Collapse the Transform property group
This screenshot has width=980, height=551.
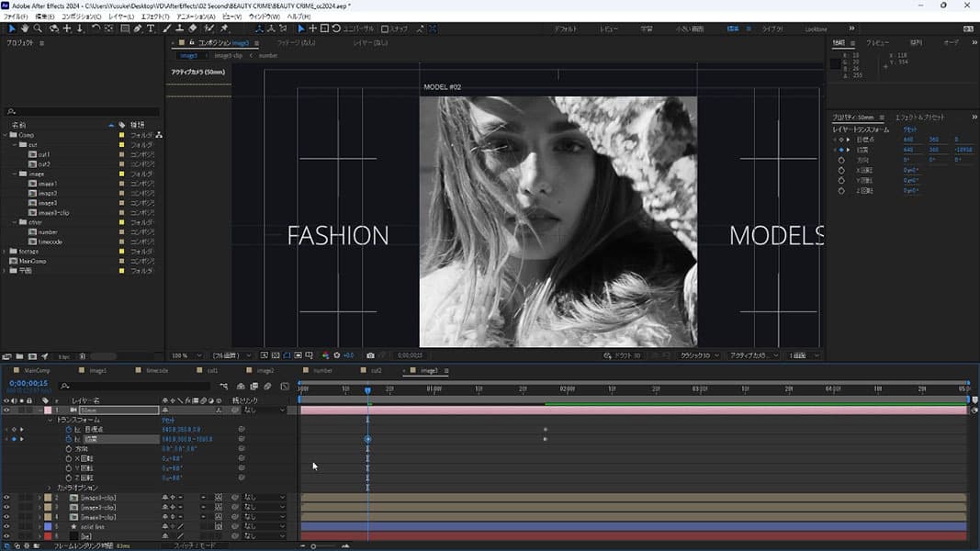pos(50,420)
